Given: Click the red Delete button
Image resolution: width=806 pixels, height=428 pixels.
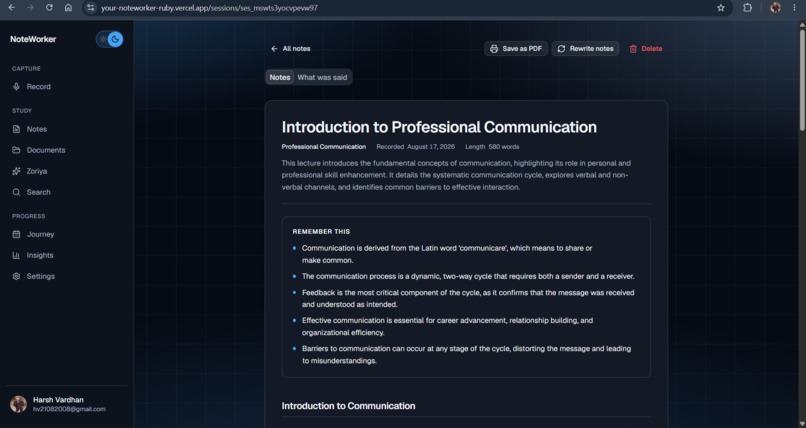Looking at the screenshot, I should click(646, 49).
